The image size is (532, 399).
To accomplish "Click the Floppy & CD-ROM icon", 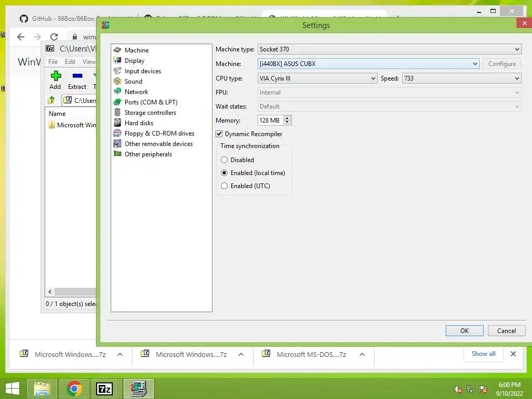I will [117, 133].
